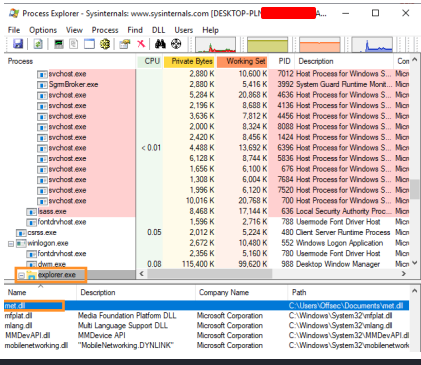
Task: Click the Local Security Authority description cell
Action: [x=344, y=212]
